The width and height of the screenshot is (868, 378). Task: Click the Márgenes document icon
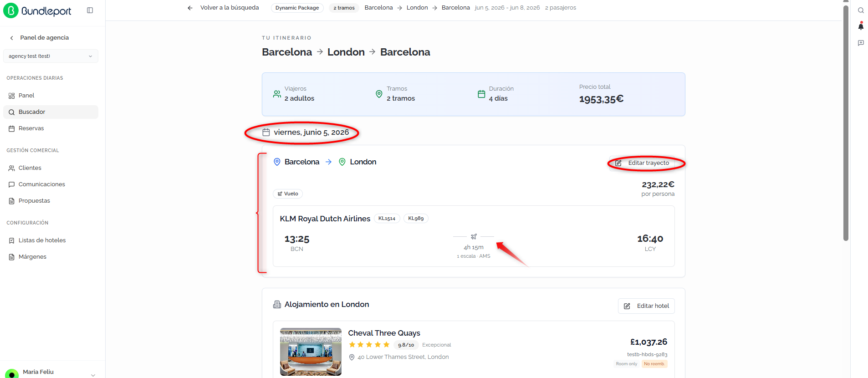point(12,257)
